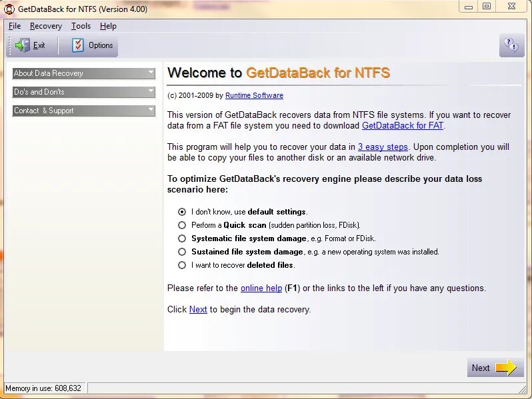Minimize the GetDataBack window
532x399 pixels.
[x=469, y=7]
